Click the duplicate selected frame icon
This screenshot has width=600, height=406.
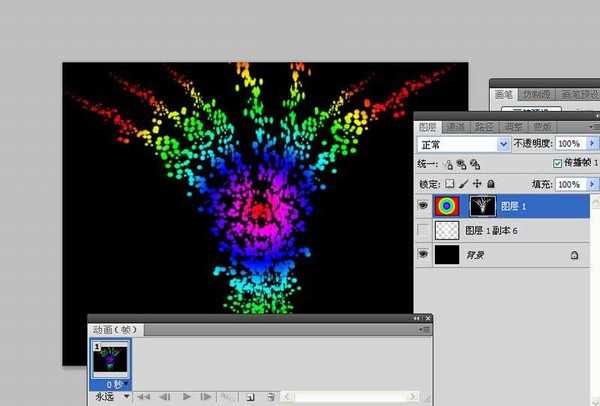click(x=250, y=397)
